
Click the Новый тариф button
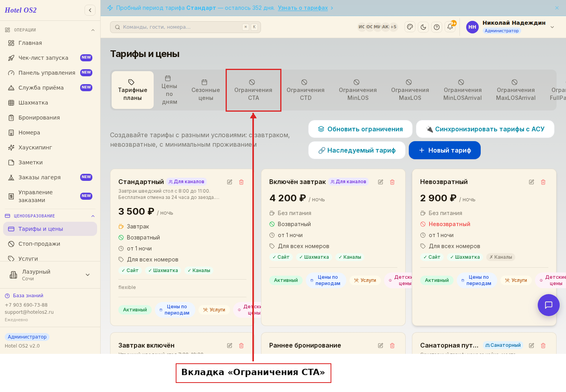445,150
